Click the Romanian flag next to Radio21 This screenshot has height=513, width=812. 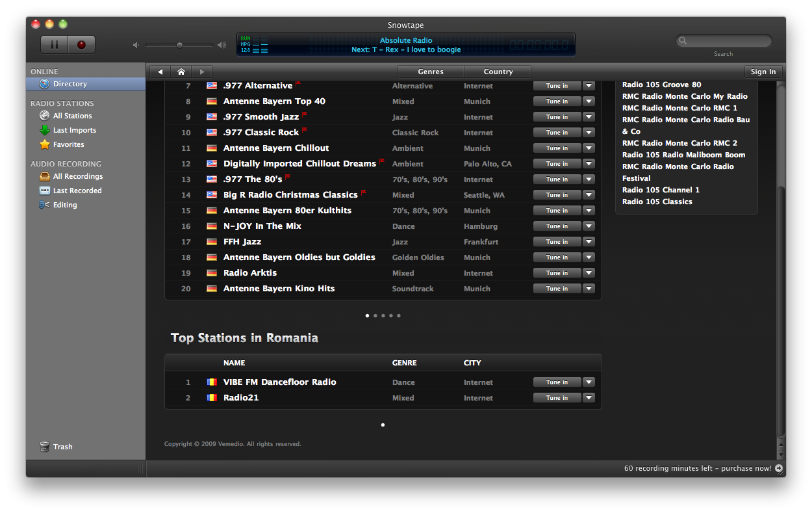pyautogui.click(x=212, y=398)
